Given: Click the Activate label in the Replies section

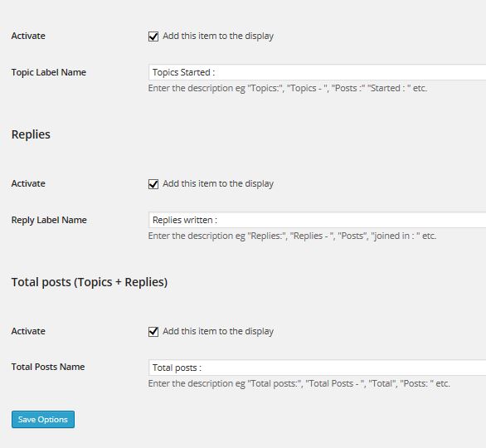Looking at the screenshot, I should [28, 183].
